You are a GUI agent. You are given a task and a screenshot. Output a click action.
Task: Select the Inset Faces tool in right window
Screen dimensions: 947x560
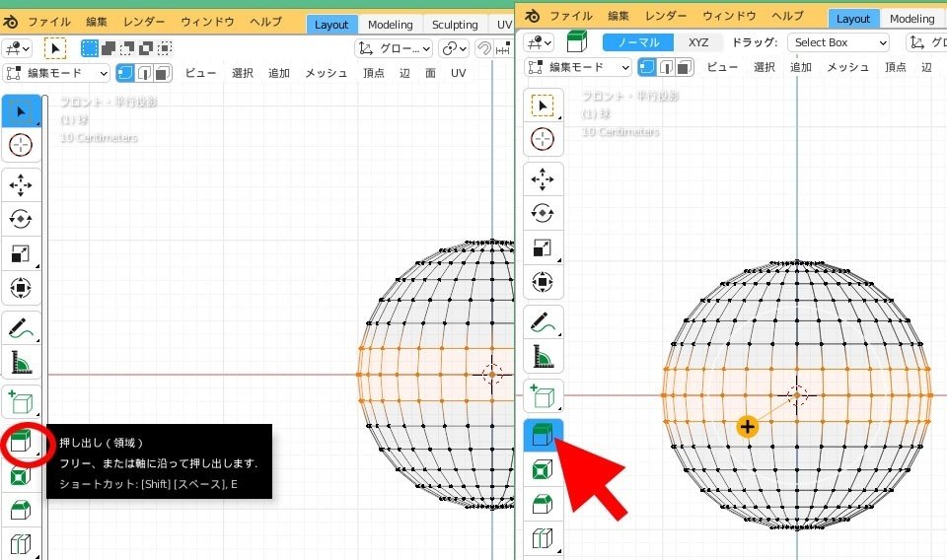543,469
